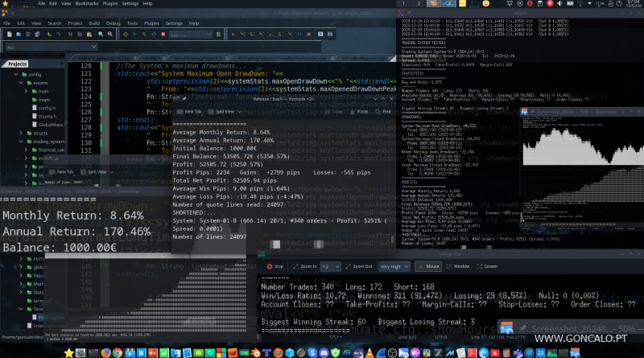Open the 1:2 zoom level dropdown
The height and width of the screenshot is (358, 644).
(x=330, y=265)
